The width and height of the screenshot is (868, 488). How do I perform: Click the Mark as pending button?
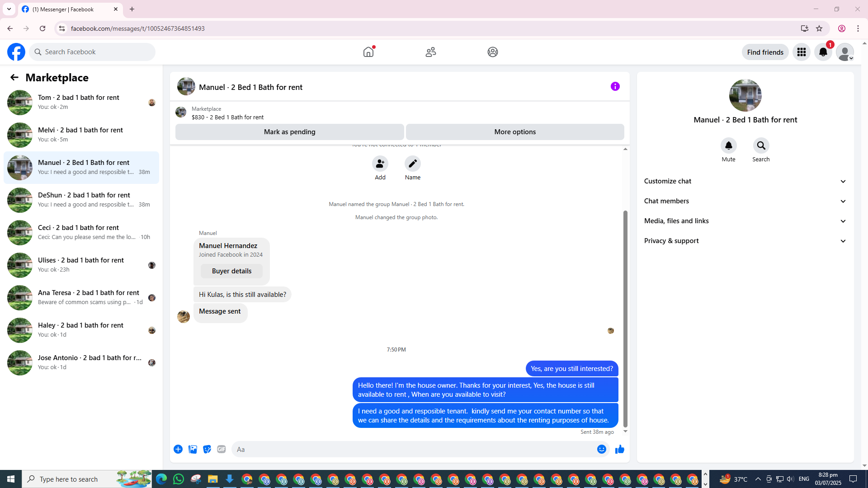click(x=289, y=132)
